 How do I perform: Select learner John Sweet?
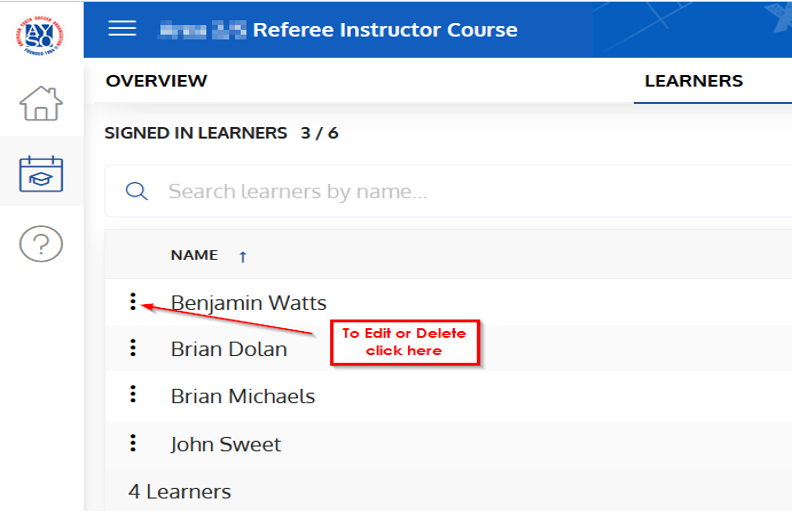tap(225, 444)
